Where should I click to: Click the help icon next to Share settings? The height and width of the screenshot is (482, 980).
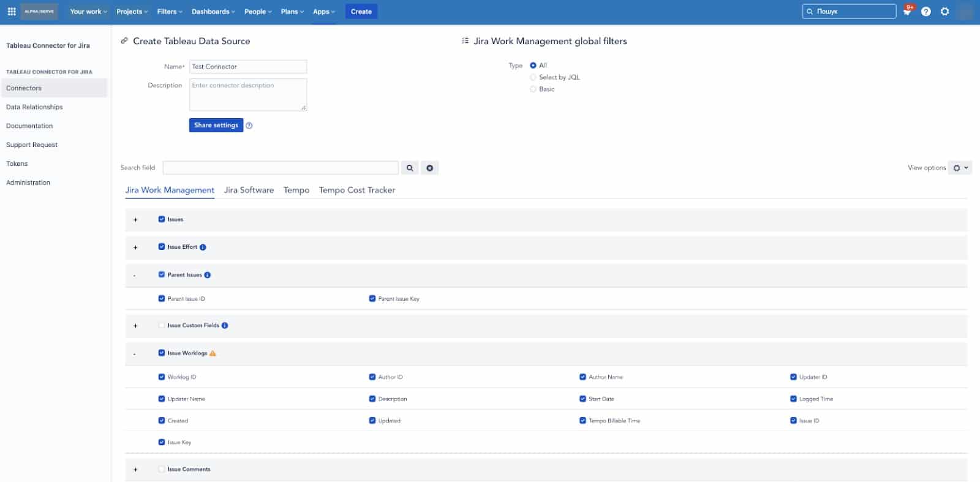(x=249, y=126)
